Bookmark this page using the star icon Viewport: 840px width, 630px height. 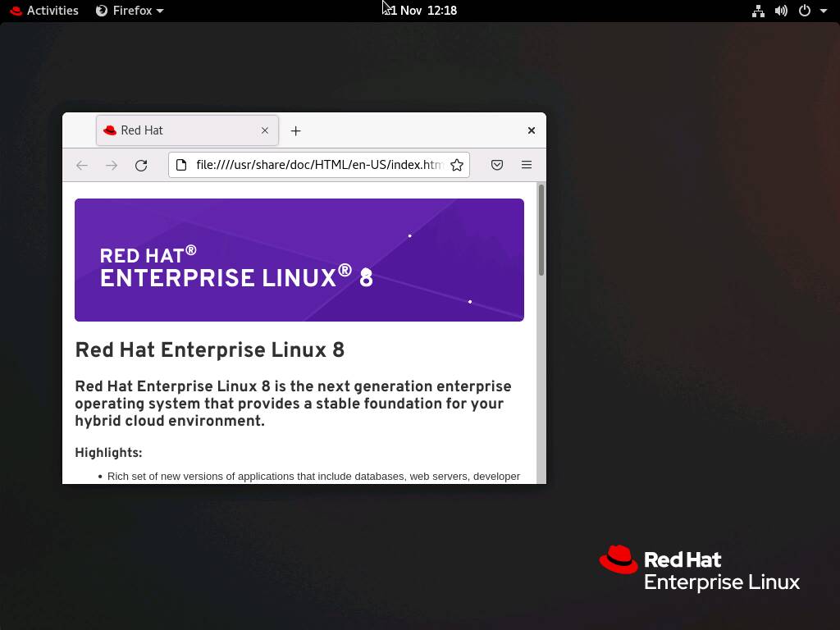[457, 165]
